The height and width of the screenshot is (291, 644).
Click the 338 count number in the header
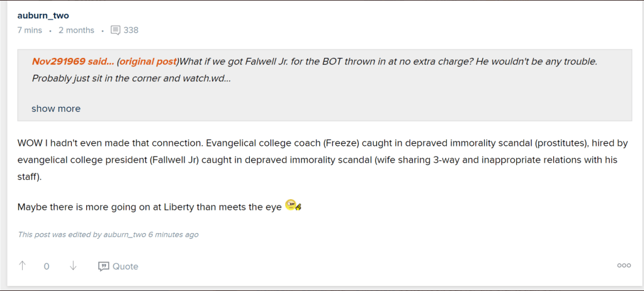131,30
